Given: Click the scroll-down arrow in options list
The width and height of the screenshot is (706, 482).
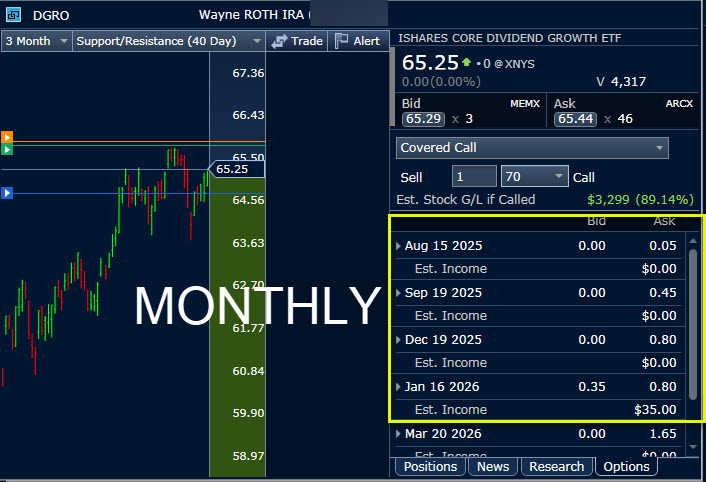Looking at the screenshot, I should [693, 446].
